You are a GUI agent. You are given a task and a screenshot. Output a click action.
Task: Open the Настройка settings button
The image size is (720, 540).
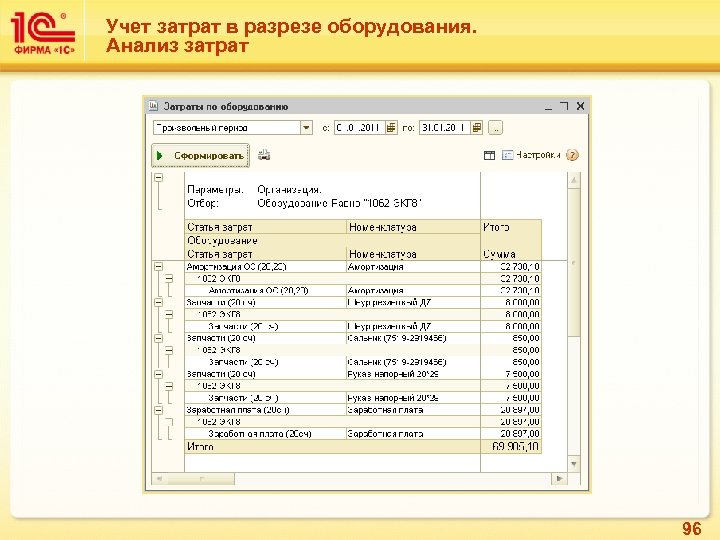coord(531,155)
